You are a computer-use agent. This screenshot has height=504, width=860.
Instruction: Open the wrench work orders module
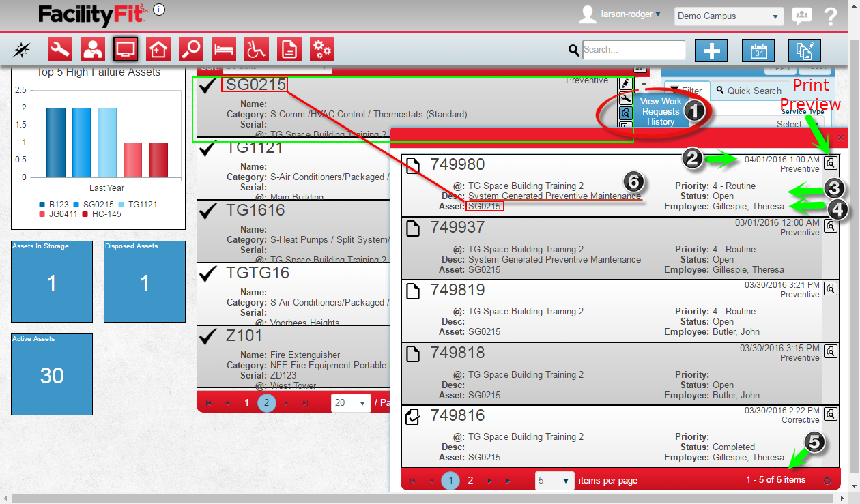click(60, 49)
